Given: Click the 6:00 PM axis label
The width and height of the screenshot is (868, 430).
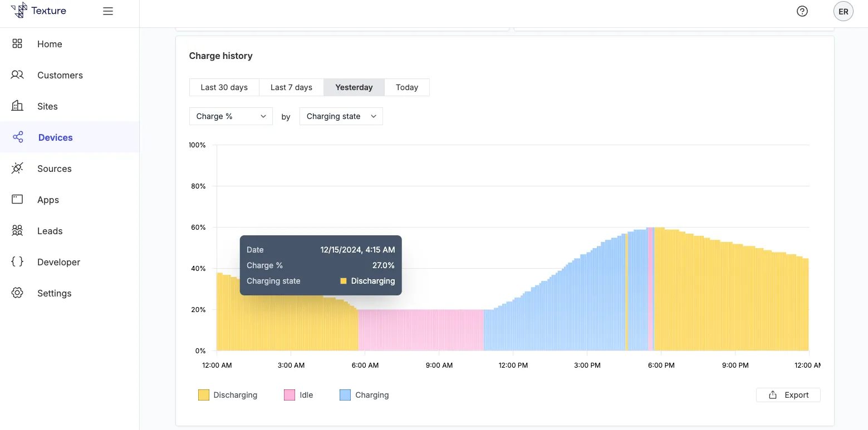Looking at the screenshot, I should (661, 365).
